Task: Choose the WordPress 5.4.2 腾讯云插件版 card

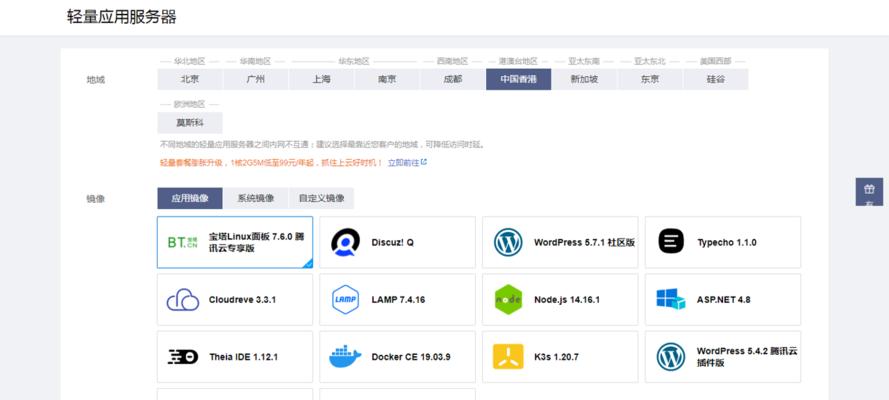Action: click(723, 357)
